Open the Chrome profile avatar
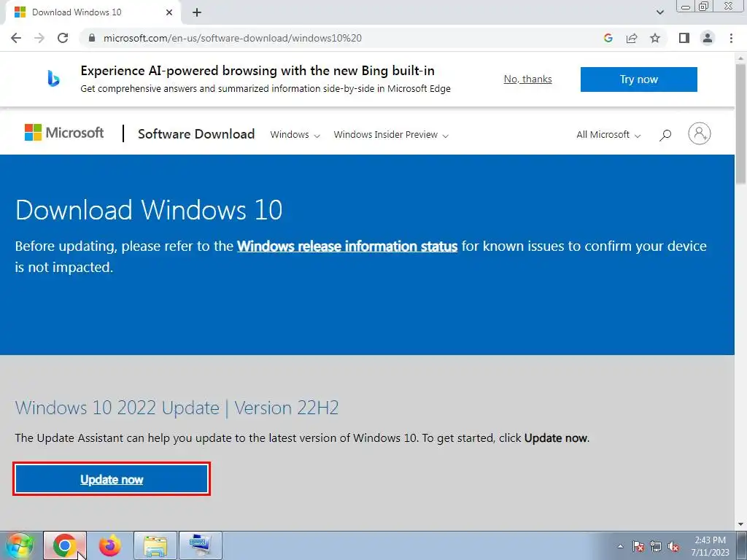Viewport: 747px width, 560px height. click(x=708, y=38)
